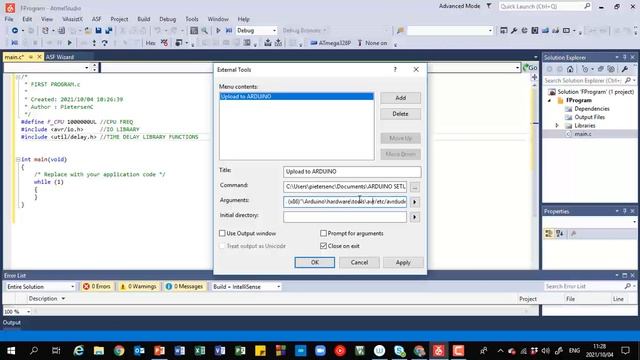The height and width of the screenshot is (360, 640).
Task: Click Start Without Debugging play icon
Action: point(218,31)
